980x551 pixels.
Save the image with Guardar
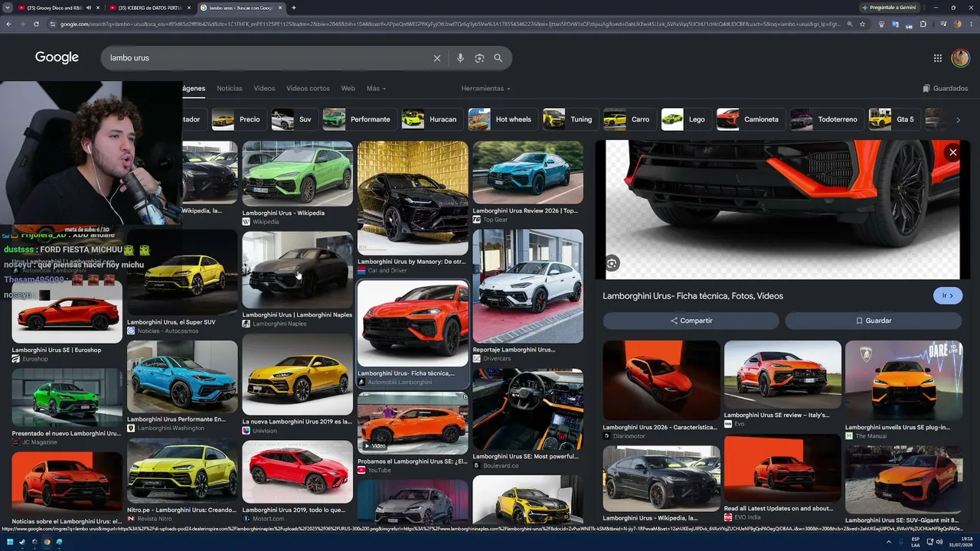874,321
